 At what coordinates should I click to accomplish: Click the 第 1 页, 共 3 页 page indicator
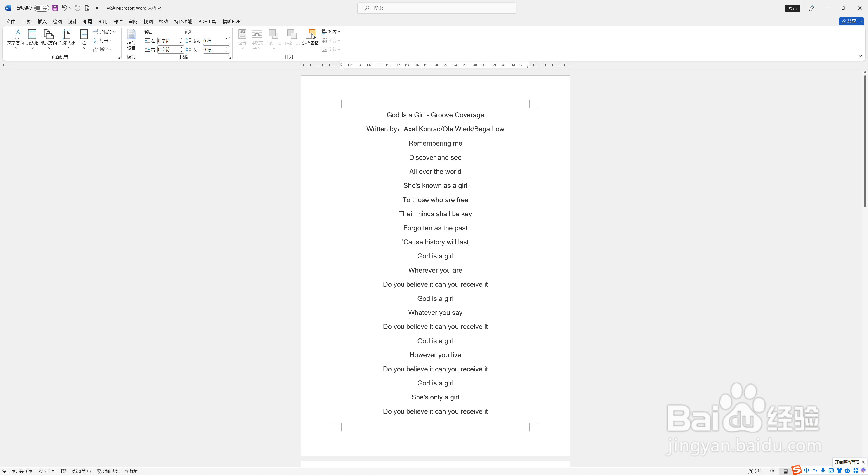click(x=18, y=471)
